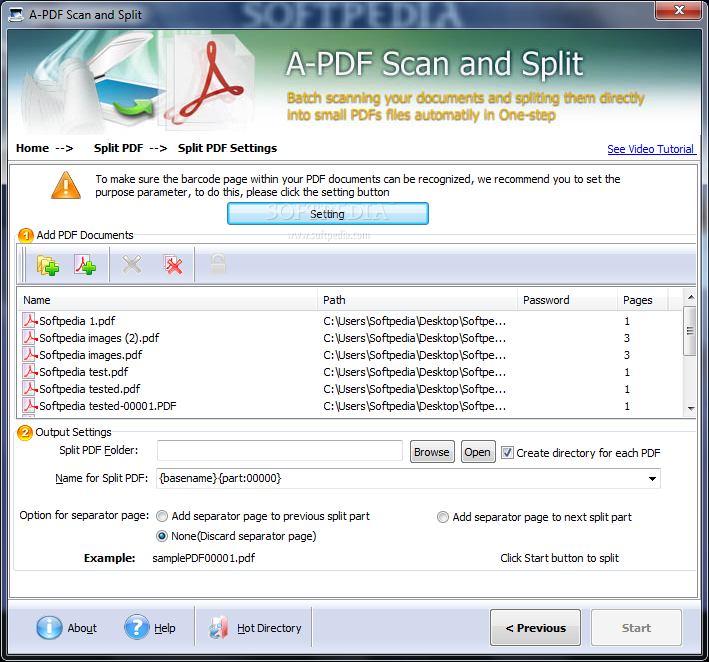Open the See Video Tutorial link
This screenshot has width=709, height=662.
(650, 149)
